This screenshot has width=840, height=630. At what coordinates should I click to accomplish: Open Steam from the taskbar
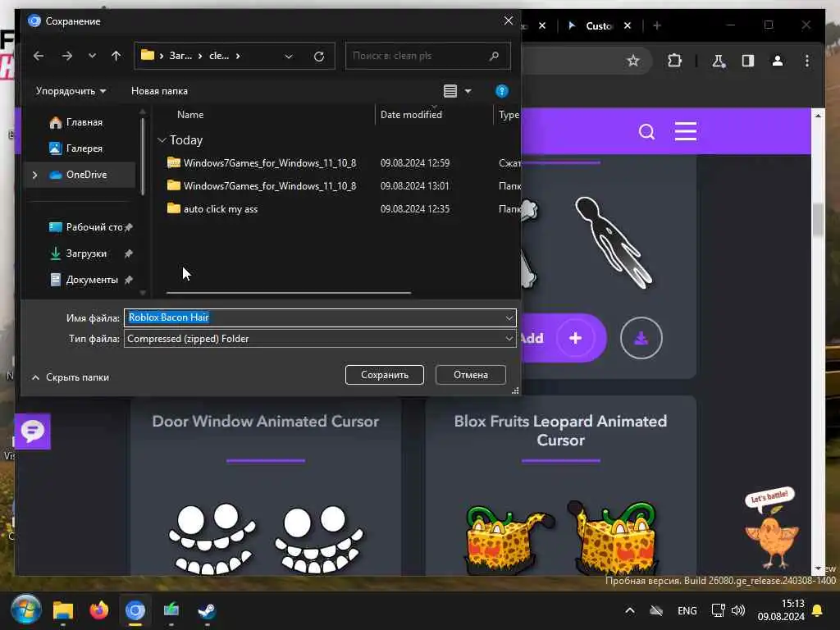(207, 610)
